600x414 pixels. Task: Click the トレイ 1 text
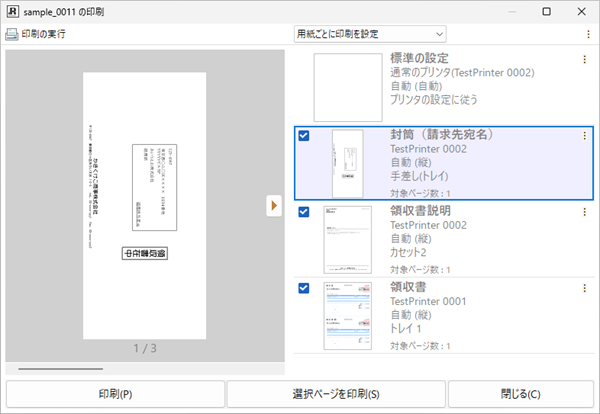click(406, 328)
